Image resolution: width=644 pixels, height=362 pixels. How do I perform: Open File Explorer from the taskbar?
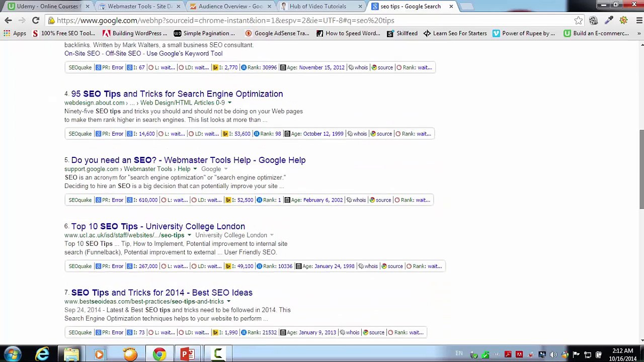[71, 354]
